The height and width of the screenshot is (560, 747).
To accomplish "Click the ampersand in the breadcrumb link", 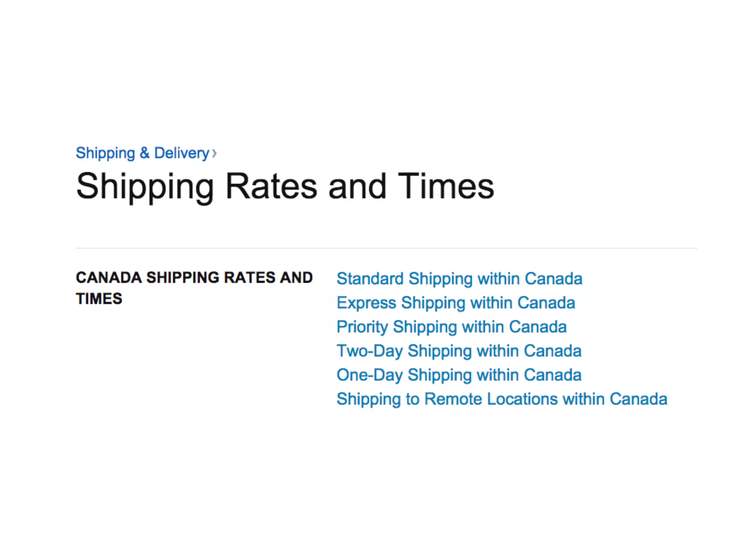I will (x=144, y=153).
